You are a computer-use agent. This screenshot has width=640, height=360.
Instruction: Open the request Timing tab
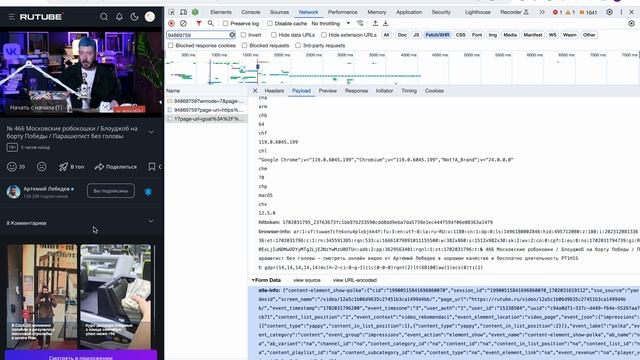[409, 91]
